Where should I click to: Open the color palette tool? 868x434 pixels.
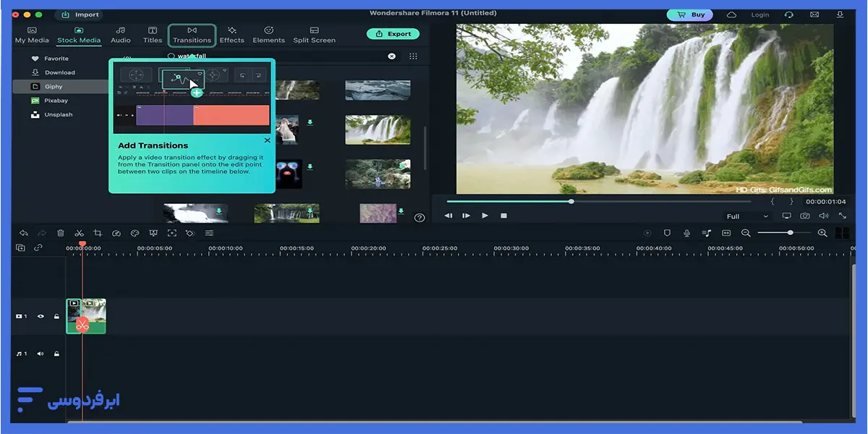pos(135,233)
